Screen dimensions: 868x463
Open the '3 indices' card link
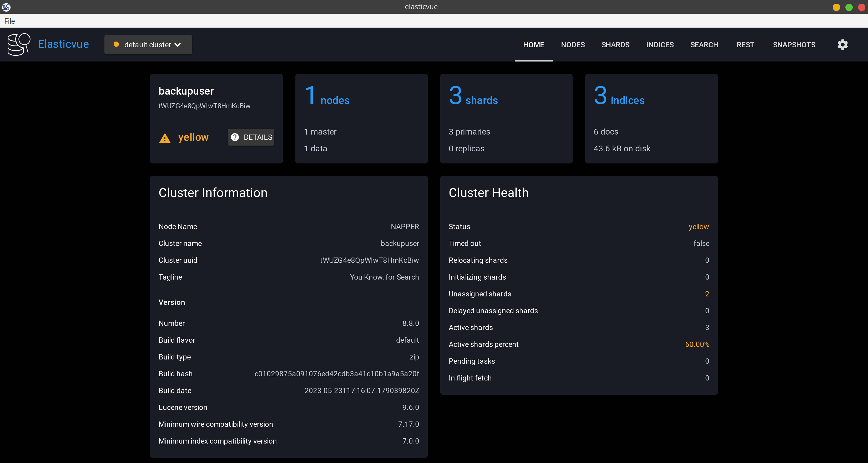coord(619,96)
